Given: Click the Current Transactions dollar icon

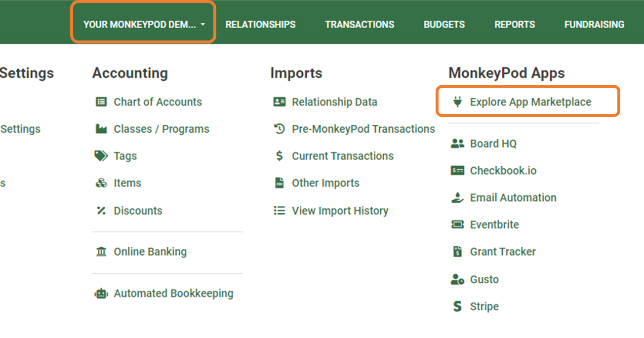Looking at the screenshot, I should point(280,155).
